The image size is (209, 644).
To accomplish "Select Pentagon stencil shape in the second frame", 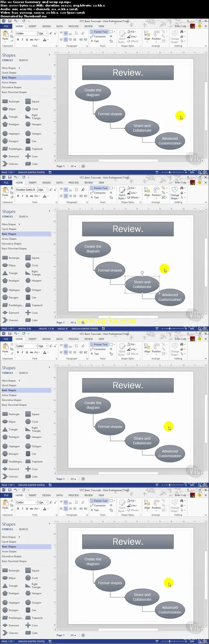I will coord(11,281).
